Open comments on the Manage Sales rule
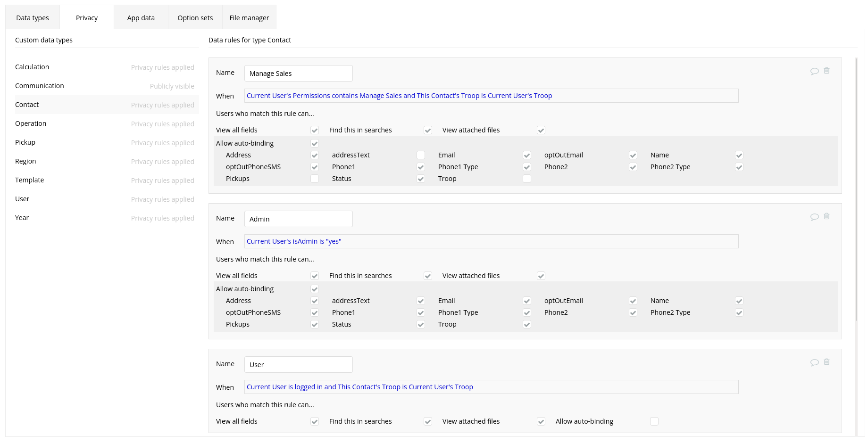The height and width of the screenshot is (443, 868). click(815, 71)
